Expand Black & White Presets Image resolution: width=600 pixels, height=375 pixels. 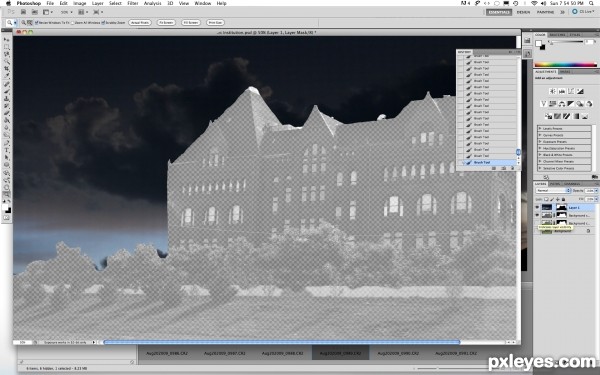click(540, 155)
